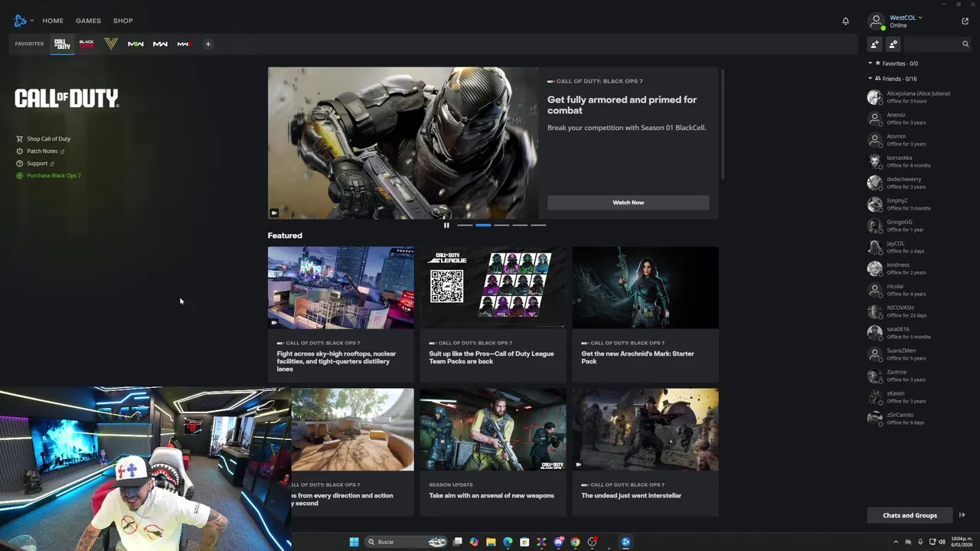980x551 pixels.
Task: Select friend Atomm
Action: [918, 140]
